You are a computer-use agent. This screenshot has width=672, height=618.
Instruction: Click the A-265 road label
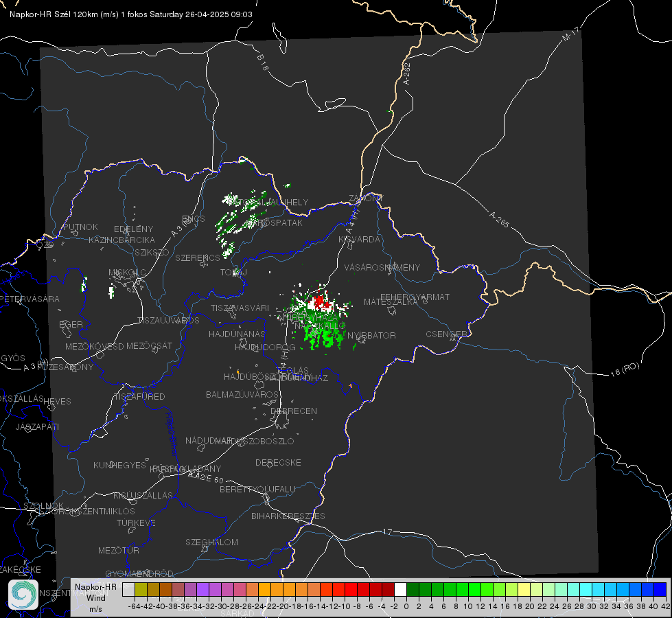pos(499,220)
